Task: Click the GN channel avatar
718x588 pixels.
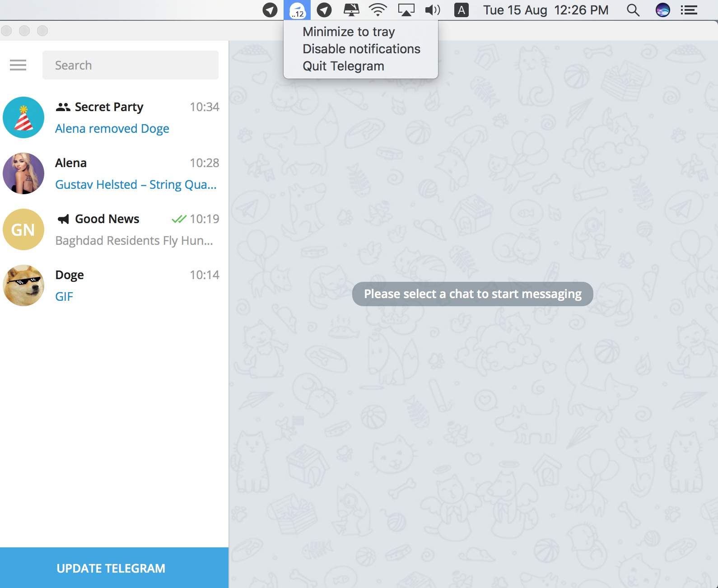Action: pos(23,229)
